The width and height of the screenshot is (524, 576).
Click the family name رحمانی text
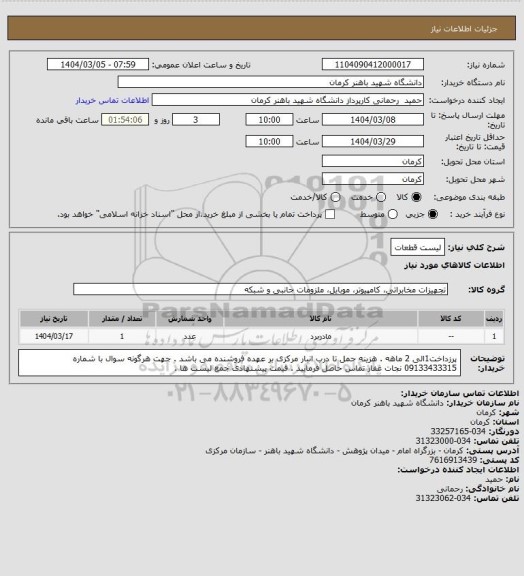(x=450, y=489)
